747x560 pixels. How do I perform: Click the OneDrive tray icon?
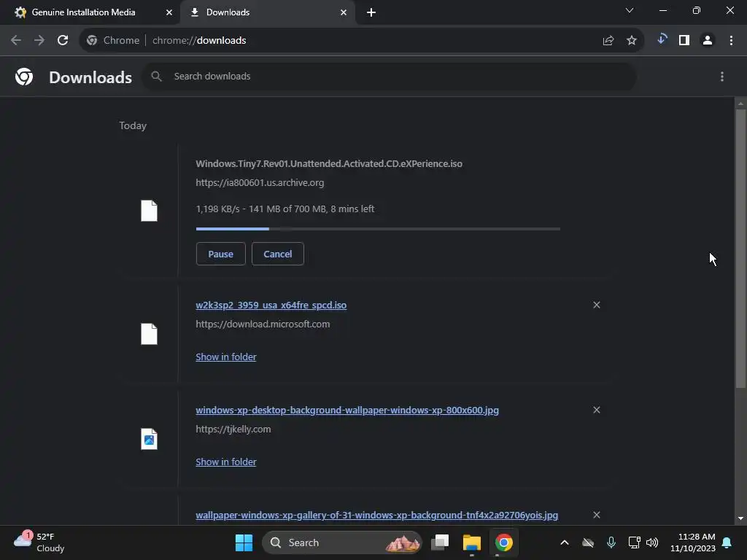click(x=588, y=542)
